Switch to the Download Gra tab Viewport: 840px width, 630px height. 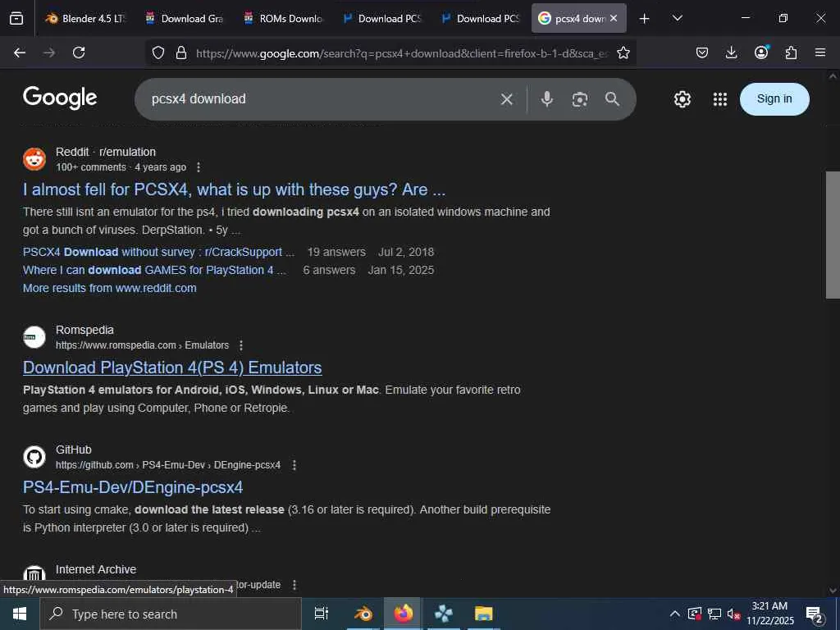pos(184,18)
